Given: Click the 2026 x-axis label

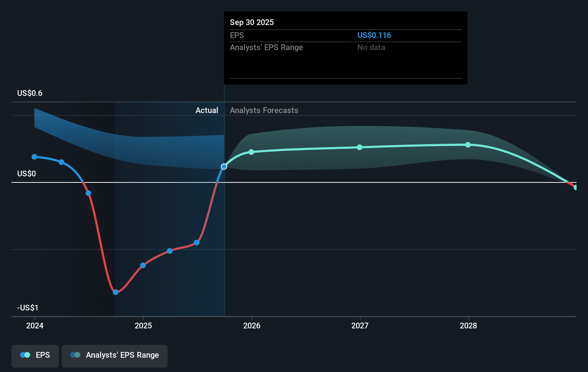Looking at the screenshot, I should pos(252,325).
